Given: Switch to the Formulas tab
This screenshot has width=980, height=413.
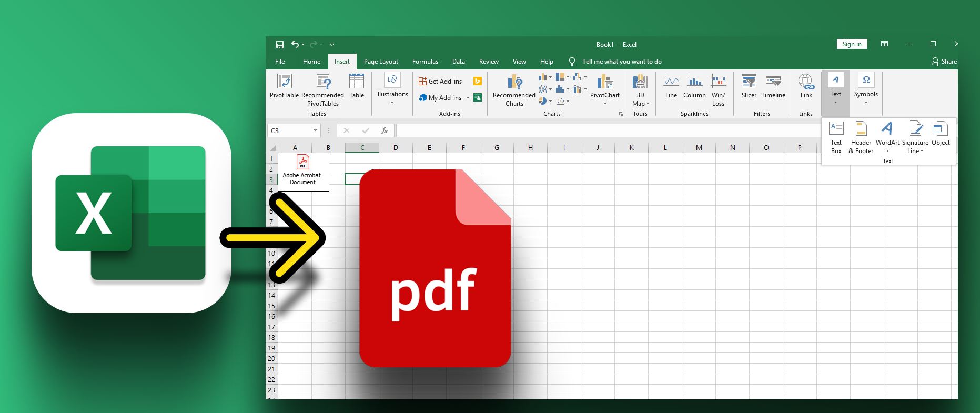Looking at the screenshot, I should coord(425,62).
